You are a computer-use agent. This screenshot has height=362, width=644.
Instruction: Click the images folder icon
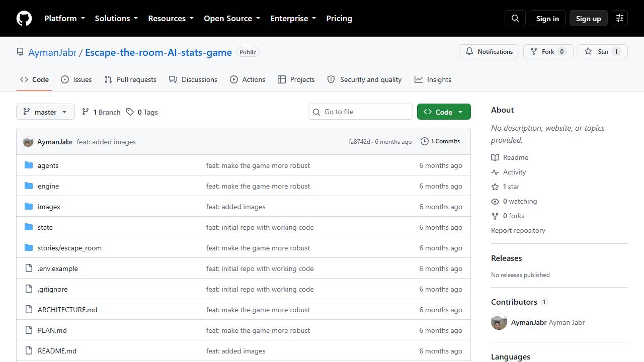tap(29, 207)
